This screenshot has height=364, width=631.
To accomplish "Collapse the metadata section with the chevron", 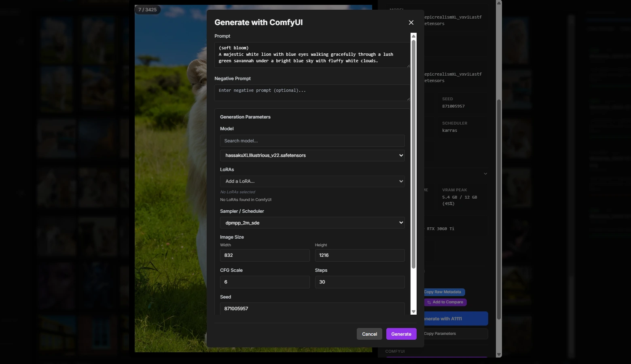I will [485, 174].
